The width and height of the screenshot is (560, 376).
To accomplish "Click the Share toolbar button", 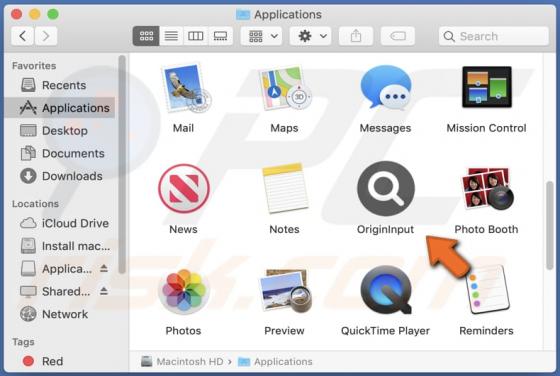I will click(x=356, y=36).
